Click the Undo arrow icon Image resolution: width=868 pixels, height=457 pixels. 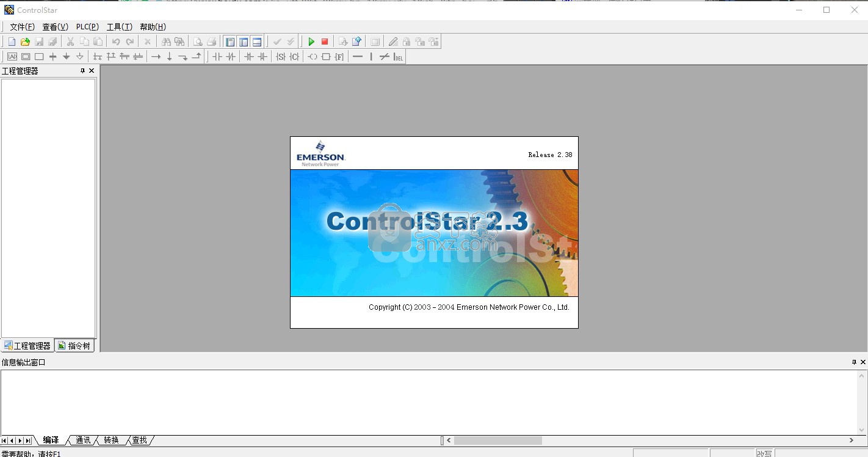pyautogui.click(x=116, y=42)
